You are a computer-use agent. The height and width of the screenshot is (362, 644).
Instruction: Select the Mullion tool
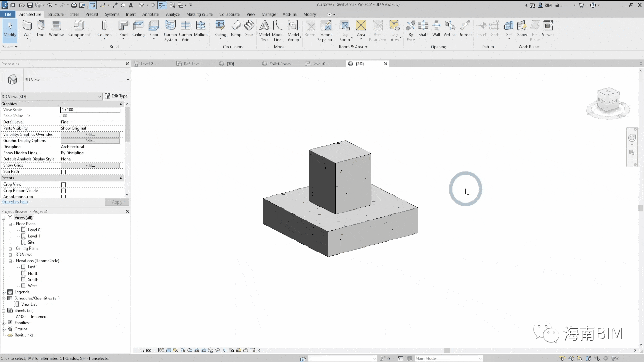201,29
